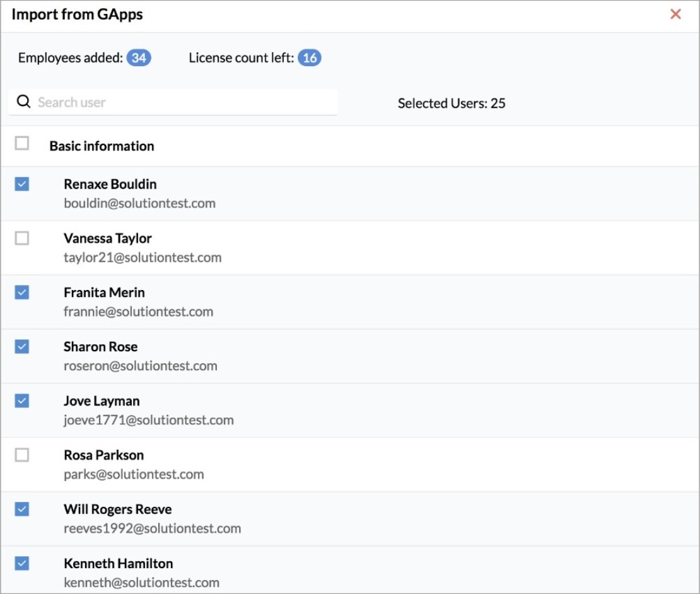
Task: Check the Basic information select-all checkbox
Action: coord(22,144)
